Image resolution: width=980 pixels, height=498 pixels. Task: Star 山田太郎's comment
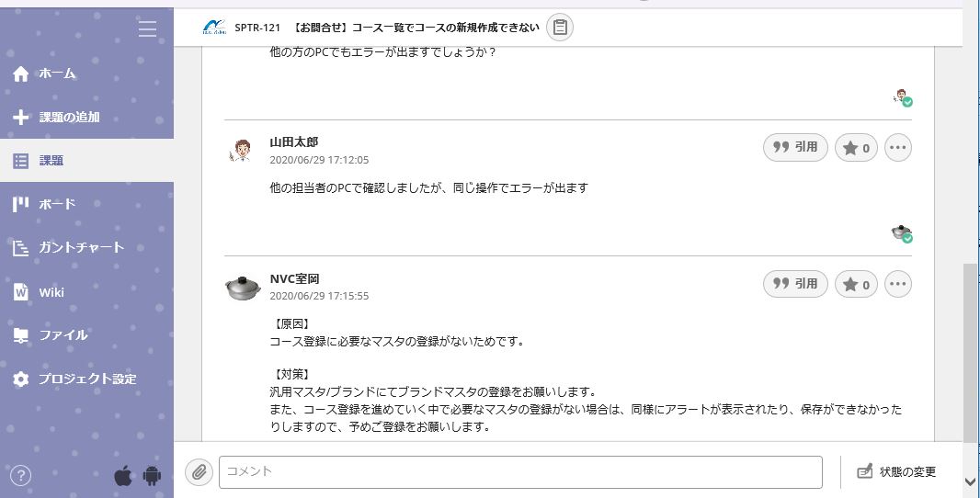click(x=856, y=148)
